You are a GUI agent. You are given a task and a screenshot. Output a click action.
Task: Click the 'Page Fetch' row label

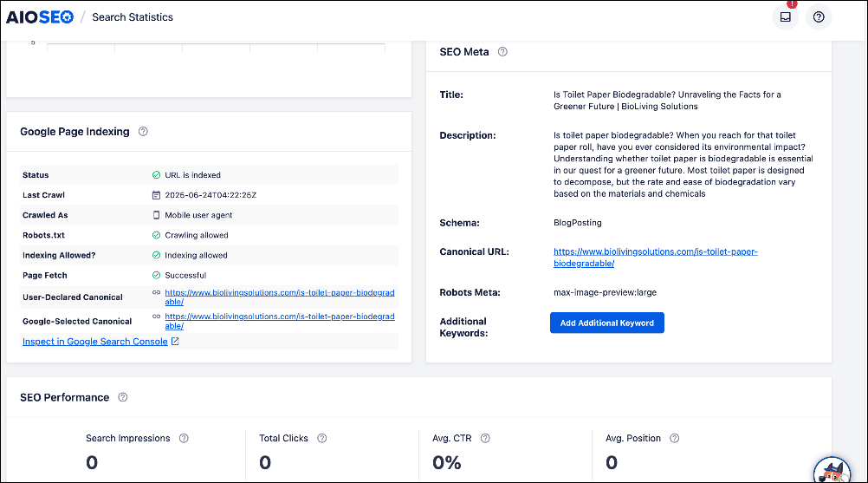[x=45, y=275]
